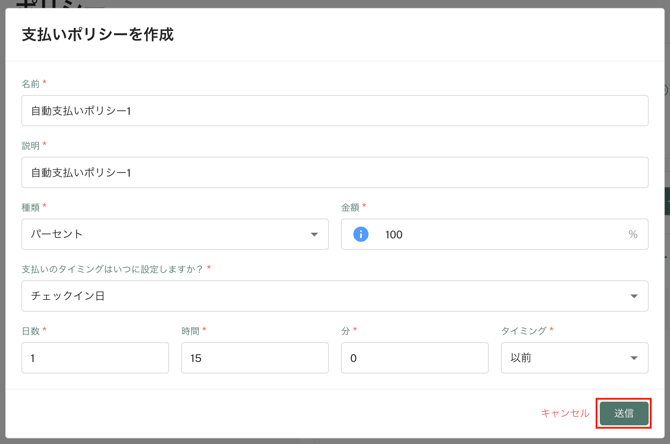Submit the form with 送信 button
The height and width of the screenshot is (444, 670).
click(624, 413)
